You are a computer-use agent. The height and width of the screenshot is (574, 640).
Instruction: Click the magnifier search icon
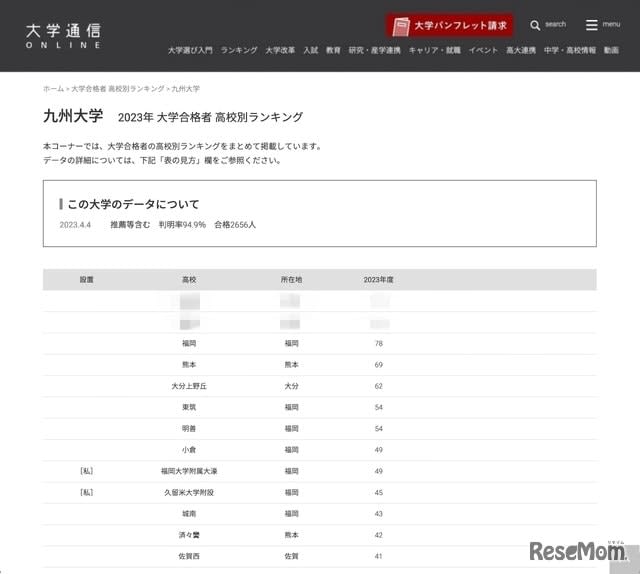pos(535,25)
